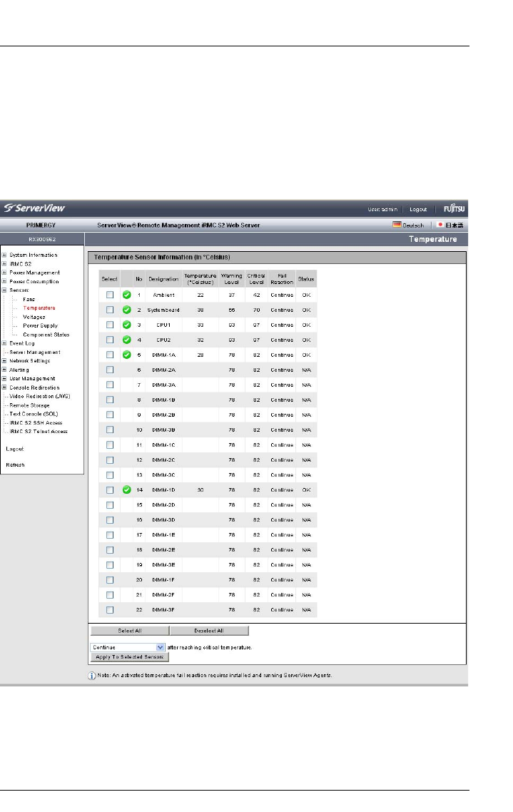Open Remote Storage page
Screen dimensions: 513x812
tap(29, 405)
